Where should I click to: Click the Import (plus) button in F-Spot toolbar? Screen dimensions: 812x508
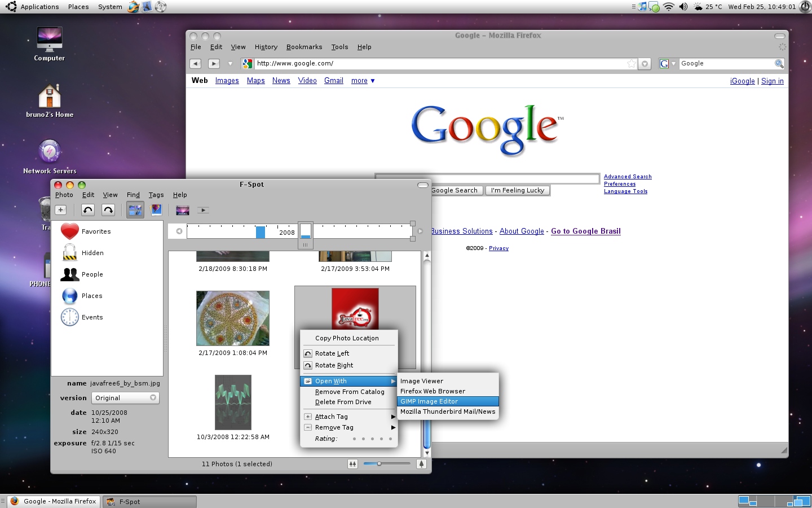pyautogui.click(x=61, y=210)
